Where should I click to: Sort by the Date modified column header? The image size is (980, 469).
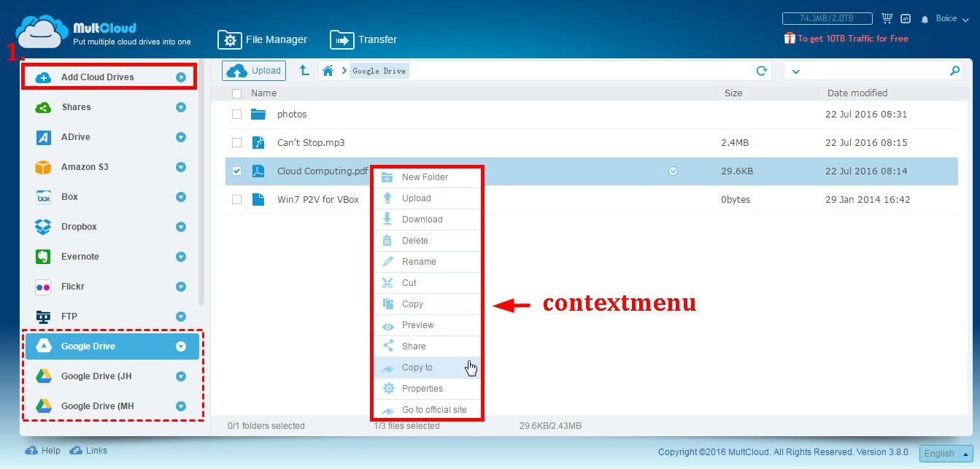[857, 93]
